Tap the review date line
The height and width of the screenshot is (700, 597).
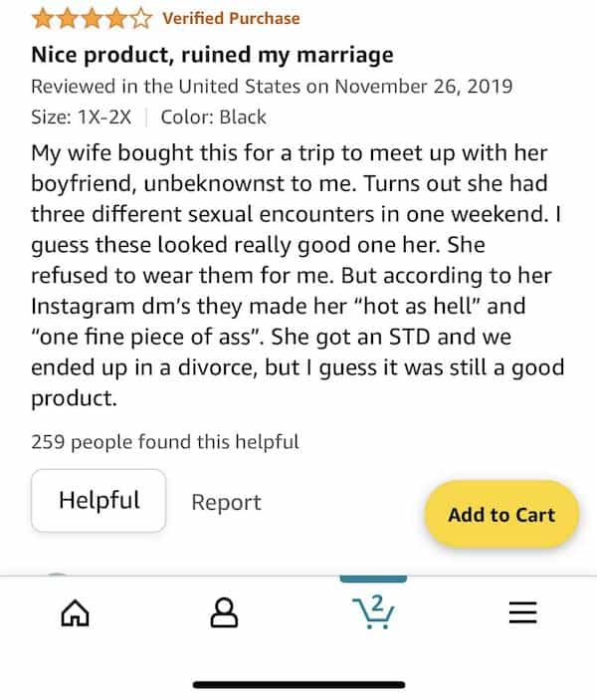point(272,86)
